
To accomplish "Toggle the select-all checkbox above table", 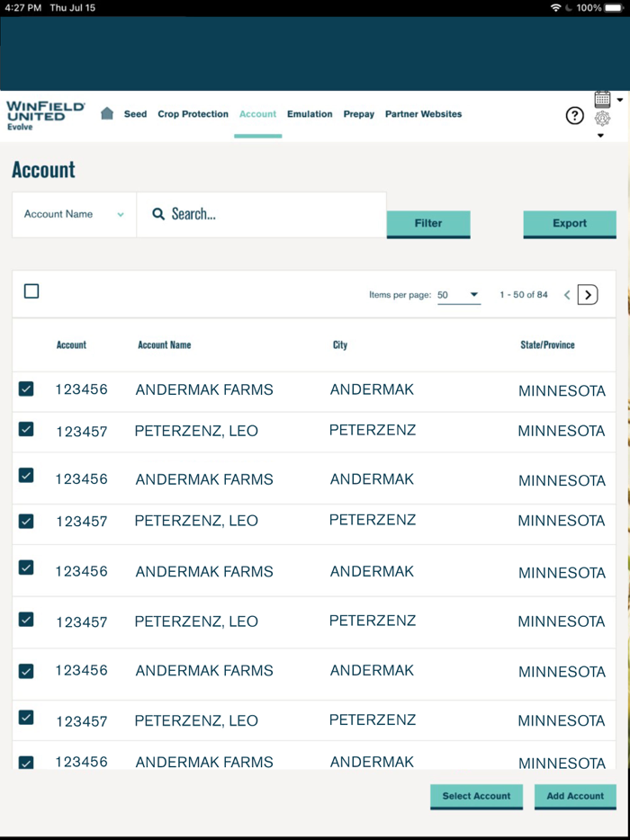I will pyautogui.click(x=31, y=291).
